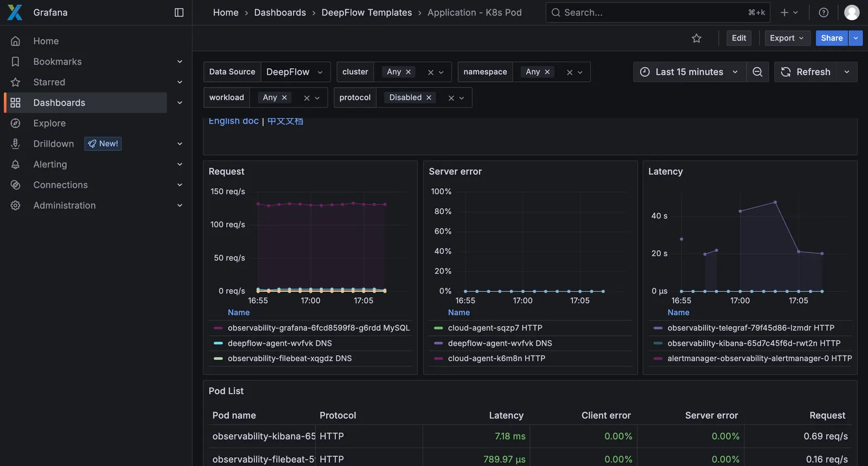Open Alerting in the sidebar menu

50,164
